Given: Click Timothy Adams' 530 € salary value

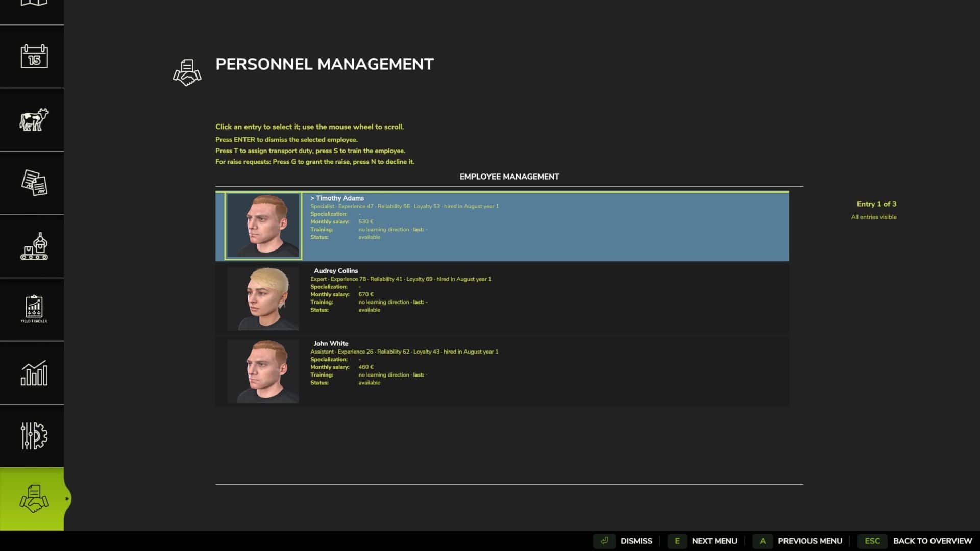Looking at the screenshot, I should click(x=366, y=222).
